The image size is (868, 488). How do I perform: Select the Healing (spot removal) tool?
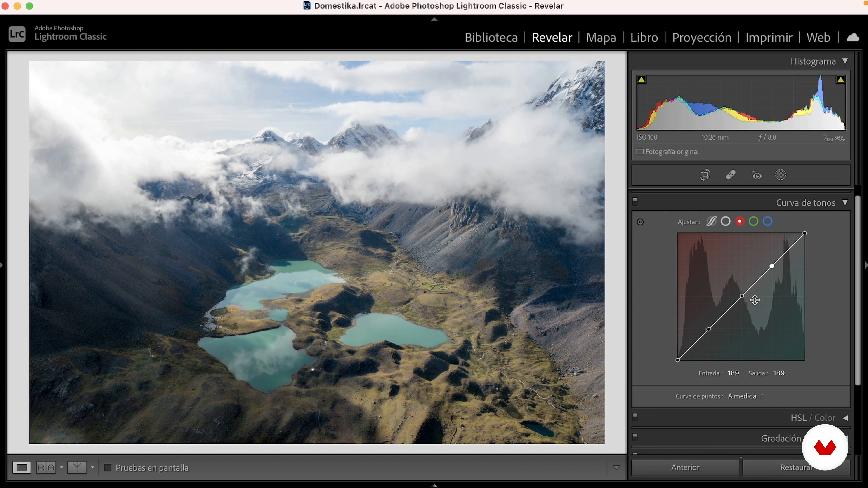coord(731,175)
